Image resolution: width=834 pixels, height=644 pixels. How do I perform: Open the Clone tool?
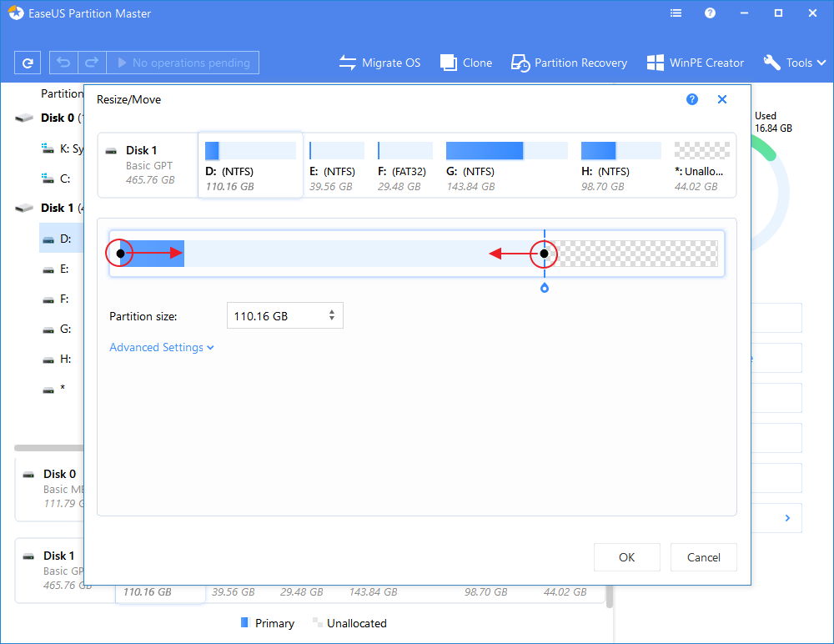tap(465, 63)
